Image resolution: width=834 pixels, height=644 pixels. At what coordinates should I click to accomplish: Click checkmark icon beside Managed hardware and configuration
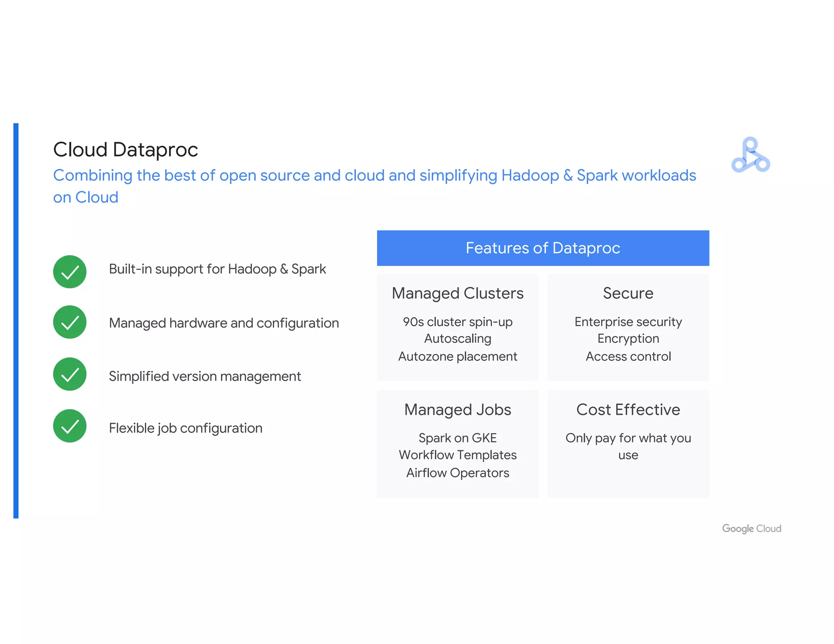click(70, 322)
